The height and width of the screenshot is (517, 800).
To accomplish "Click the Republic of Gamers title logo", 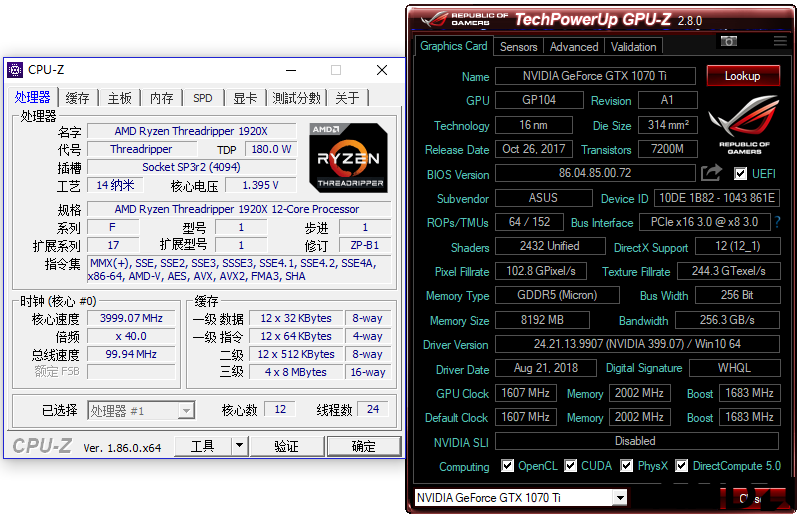I will click(x=463, y=19).
